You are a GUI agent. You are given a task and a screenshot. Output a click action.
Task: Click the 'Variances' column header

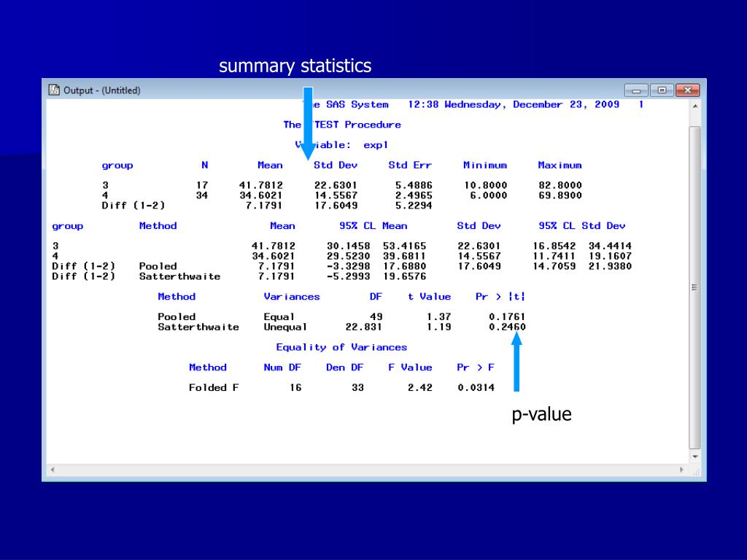coord(292,297)
